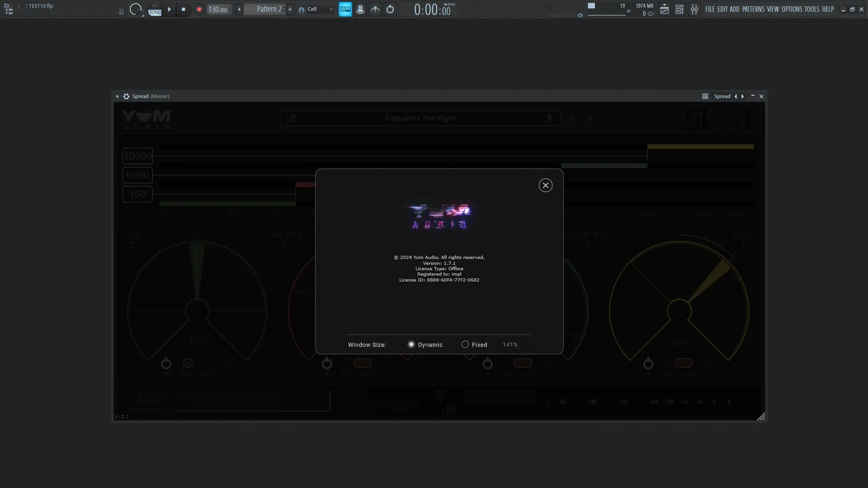The width and height of the screenshot is (868, 488).
Task: Expand Spread plugin window menu arrow
Action: (117, 96)
